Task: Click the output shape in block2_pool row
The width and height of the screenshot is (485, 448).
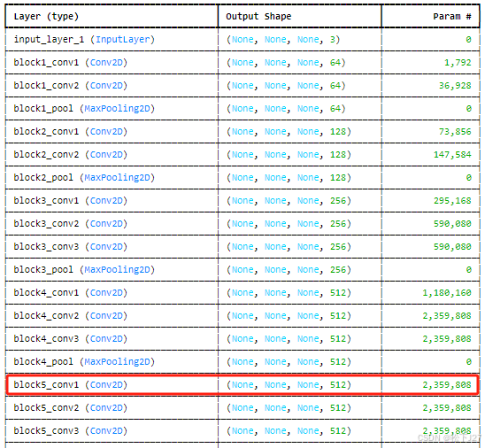Action: (x=289, y=178)
